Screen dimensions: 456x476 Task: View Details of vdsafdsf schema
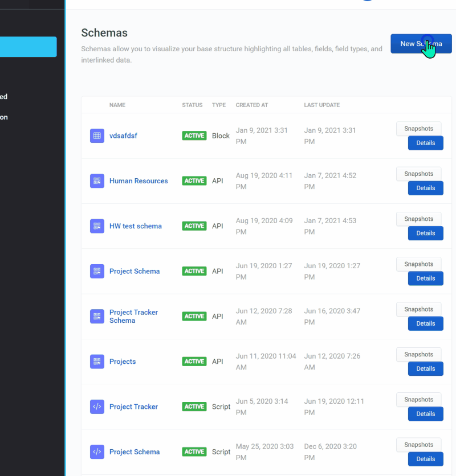click(425, 143)
